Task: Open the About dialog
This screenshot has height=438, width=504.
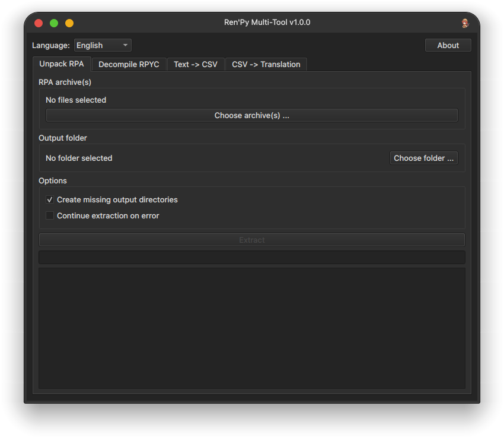Action: [x=448, y=45]
